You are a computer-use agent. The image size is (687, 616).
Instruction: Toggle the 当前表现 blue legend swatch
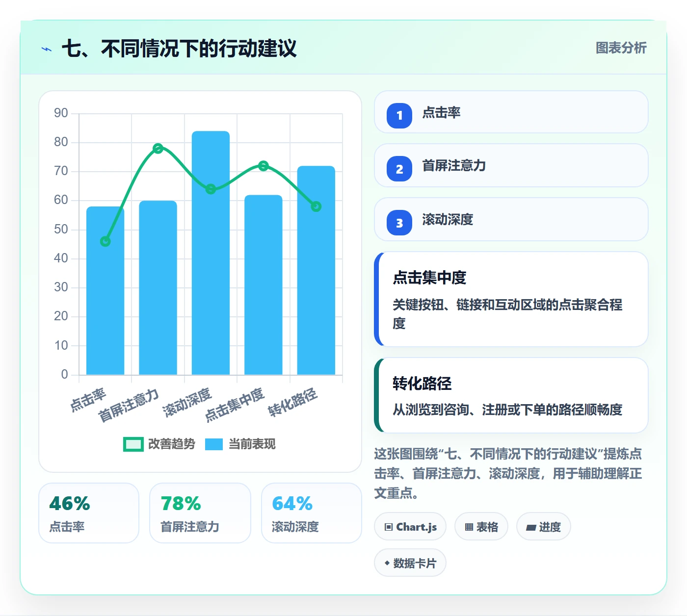pos(213,444)
